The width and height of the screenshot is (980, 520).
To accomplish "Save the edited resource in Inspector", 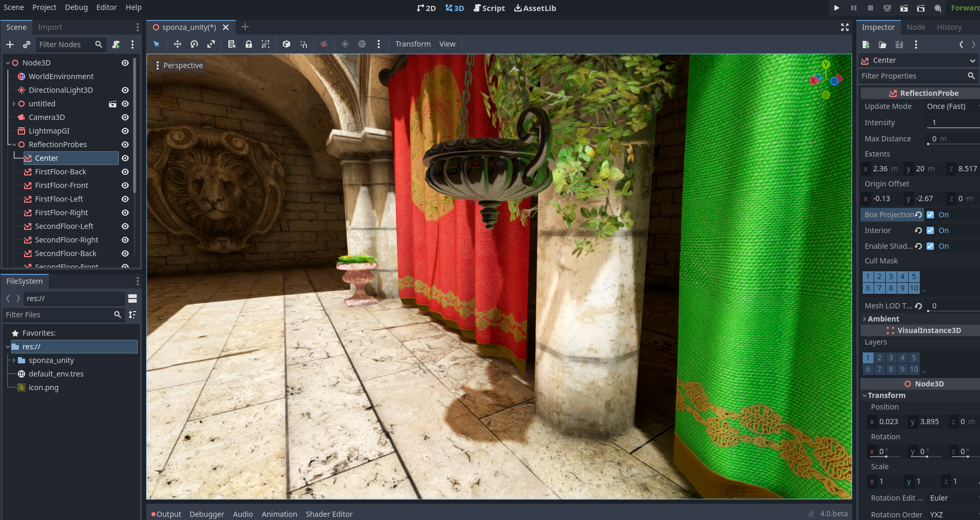I will (899, 45).
